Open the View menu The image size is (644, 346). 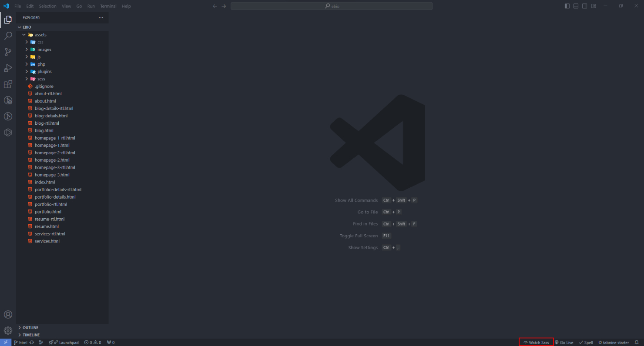pyautogui.click(x=66, y=6)
